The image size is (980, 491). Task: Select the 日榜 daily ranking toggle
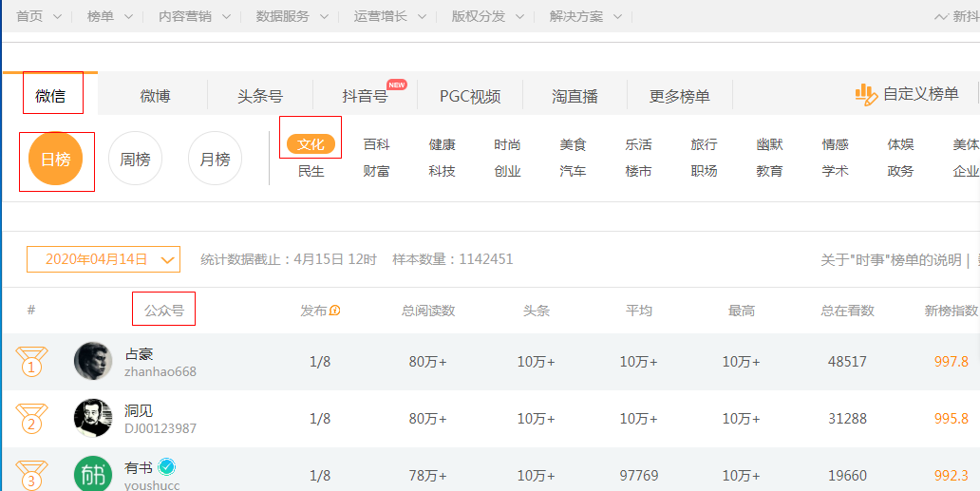(x=55, y=160)
